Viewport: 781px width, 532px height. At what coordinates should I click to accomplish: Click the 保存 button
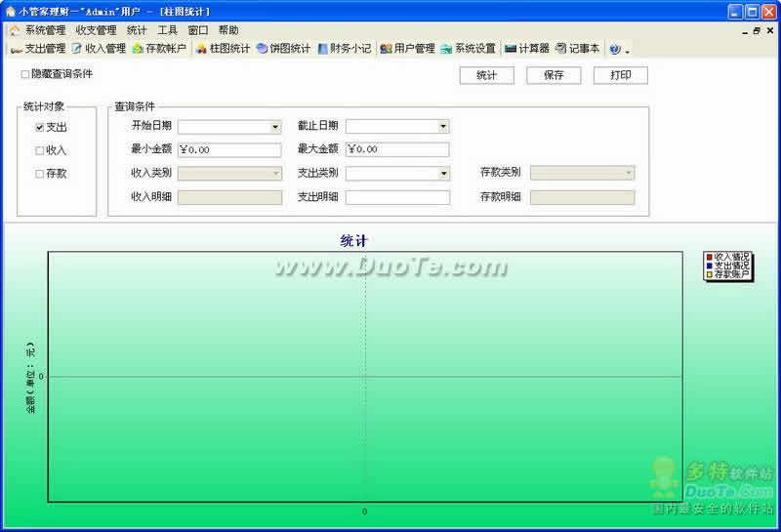pyautogui.click(x=554, y=75)
